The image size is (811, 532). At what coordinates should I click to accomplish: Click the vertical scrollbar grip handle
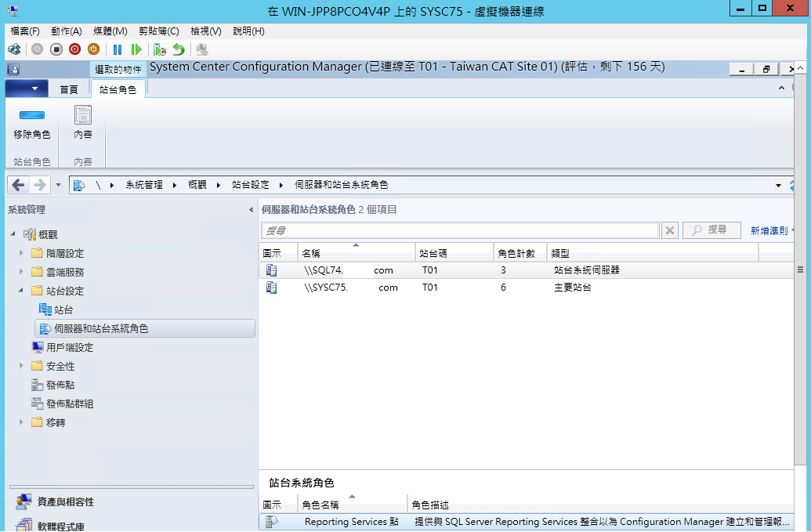800,270
